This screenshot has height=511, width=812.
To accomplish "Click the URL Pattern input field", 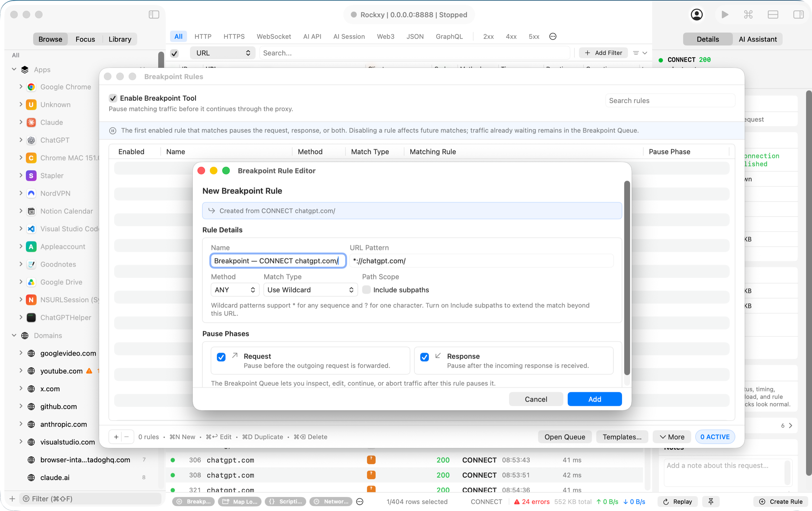I will 482,261.
